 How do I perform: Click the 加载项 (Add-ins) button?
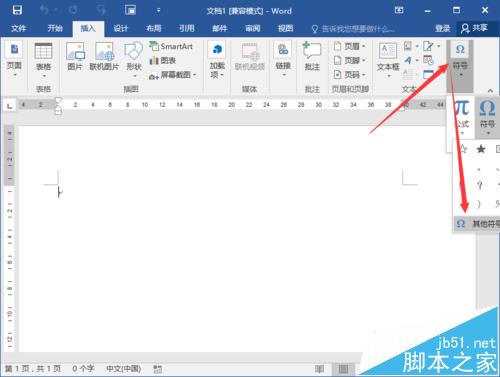click(x=217, y=60)
